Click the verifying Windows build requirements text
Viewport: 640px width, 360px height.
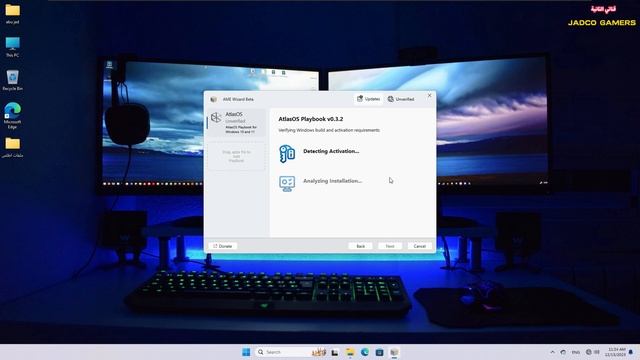pyautogui.click(x=329, y=130)
